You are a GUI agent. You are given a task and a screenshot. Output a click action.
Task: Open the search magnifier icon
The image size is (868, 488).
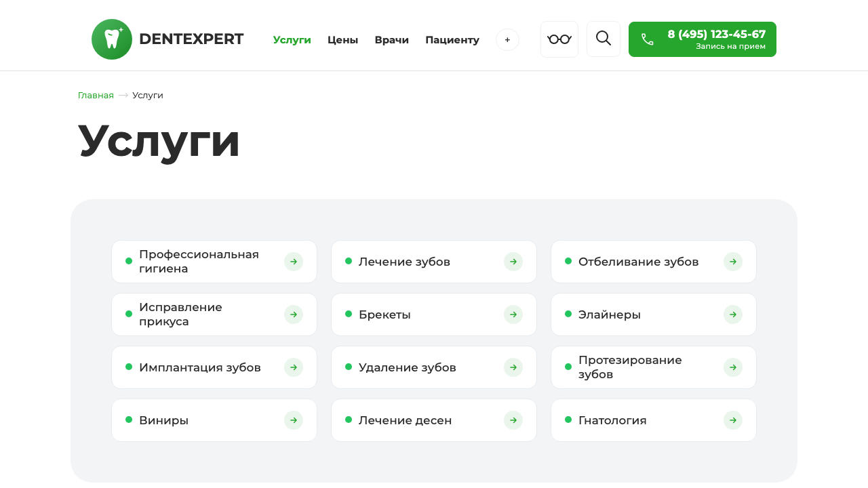click(x=604, y=39)
